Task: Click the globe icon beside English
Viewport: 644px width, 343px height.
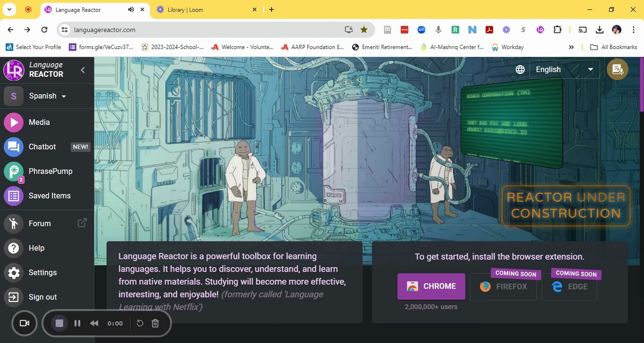Action: tap(520, 70)
